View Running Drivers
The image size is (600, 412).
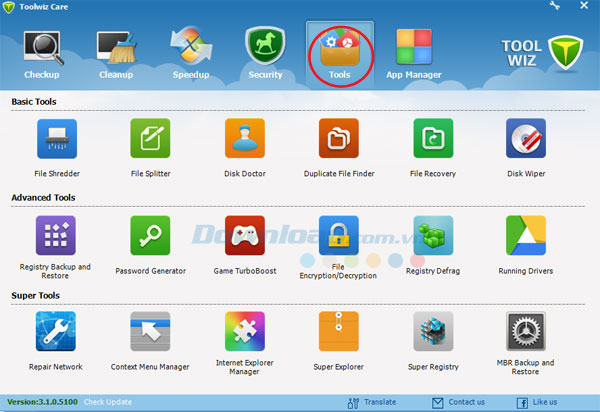(526, 235)
